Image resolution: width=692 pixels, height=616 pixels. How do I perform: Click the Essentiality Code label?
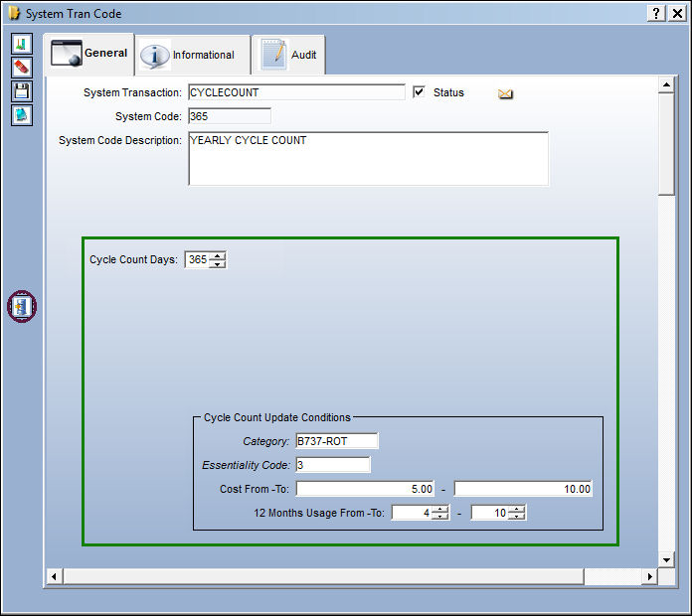(246, 465)
